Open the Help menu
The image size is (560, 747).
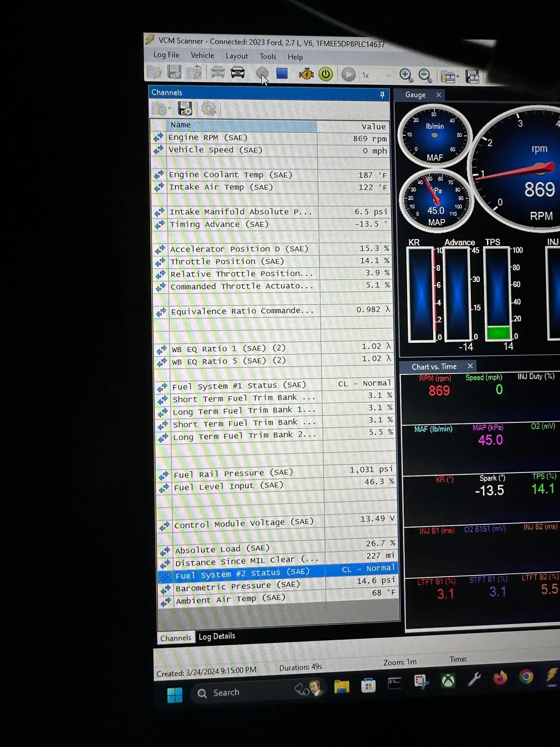tap(295, 57)
